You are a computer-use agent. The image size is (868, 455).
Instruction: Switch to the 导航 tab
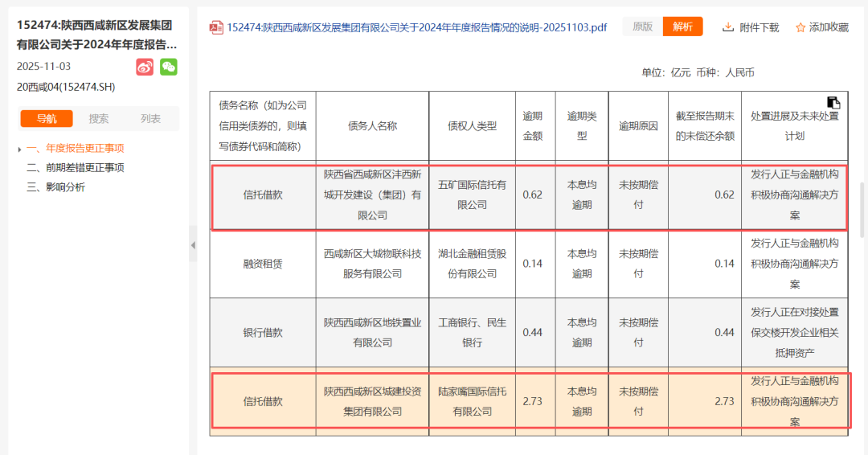(x=47, y=118)
